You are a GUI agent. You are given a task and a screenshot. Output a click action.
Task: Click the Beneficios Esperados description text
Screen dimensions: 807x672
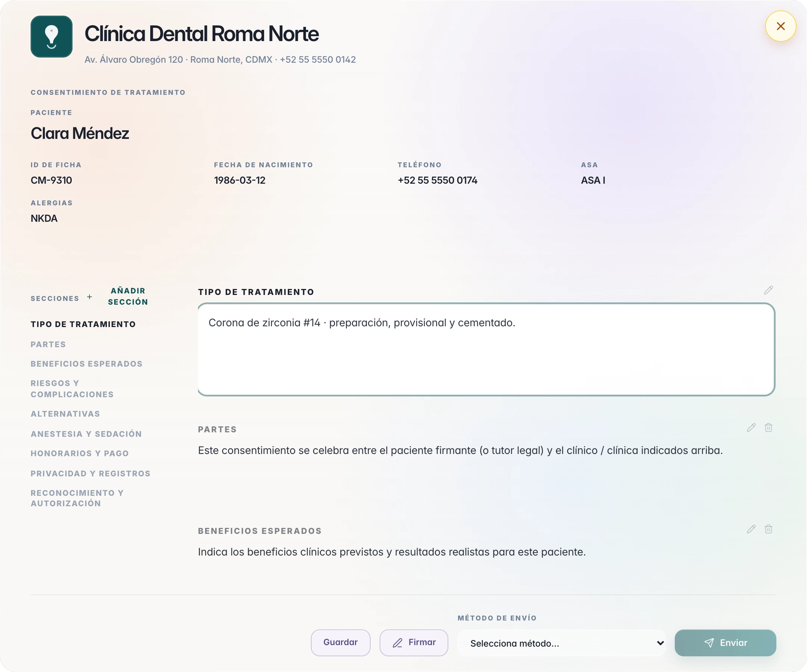pyautogui.click(x=392, y=552)
